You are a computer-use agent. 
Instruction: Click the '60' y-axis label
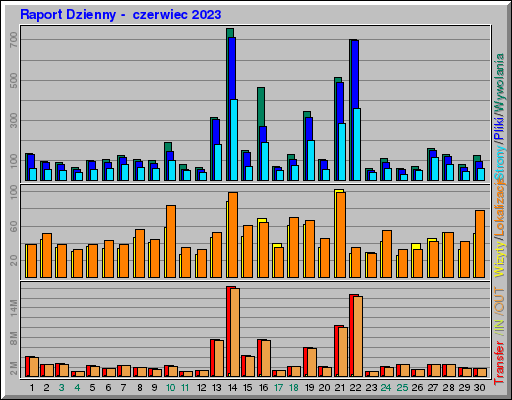(14, 227)
